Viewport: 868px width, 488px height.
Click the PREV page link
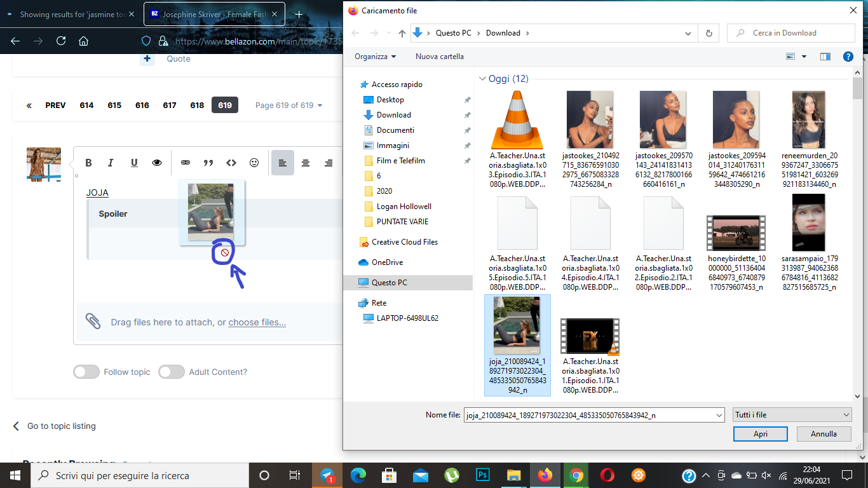tap(55, 105)
